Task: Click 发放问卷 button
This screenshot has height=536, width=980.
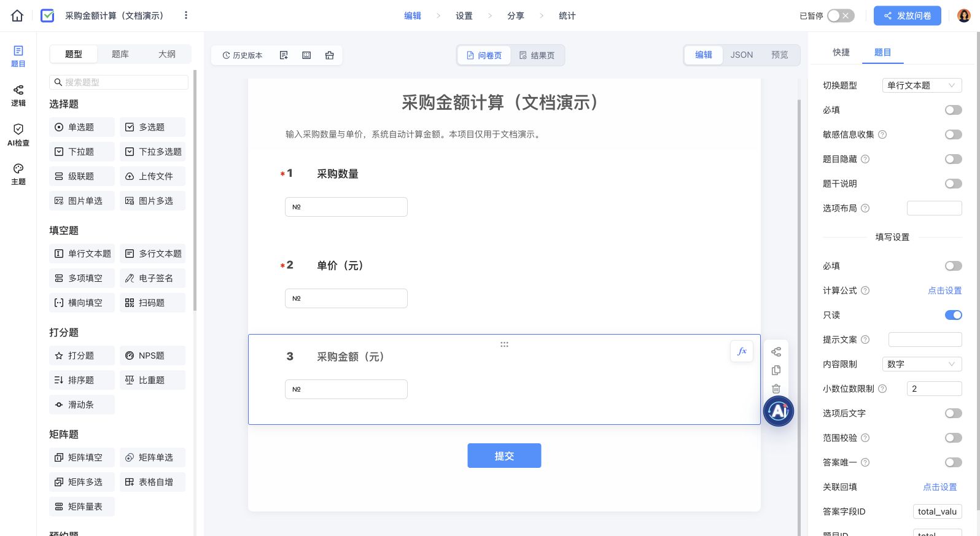Action: pyautogui.click(x=908, y=15)
